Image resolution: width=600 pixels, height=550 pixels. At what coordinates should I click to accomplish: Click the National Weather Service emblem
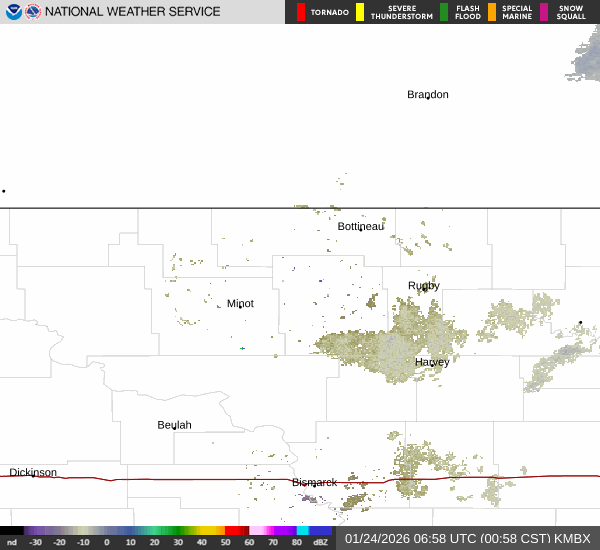(33, 12)
